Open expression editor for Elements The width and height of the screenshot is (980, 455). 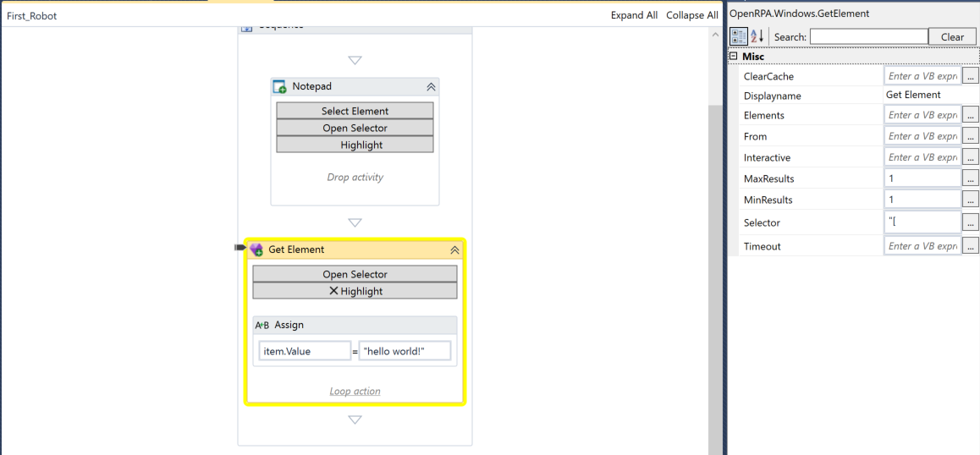[970, 115]
